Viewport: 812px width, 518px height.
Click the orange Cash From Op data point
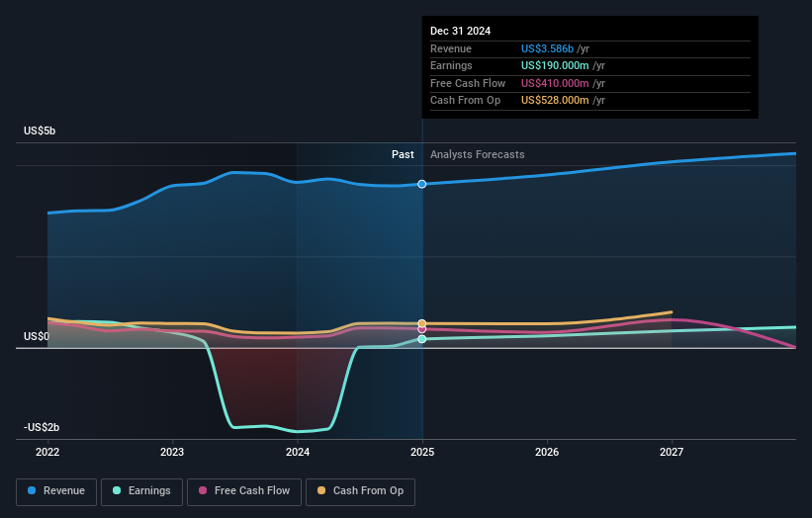click(x=422, y=323)
